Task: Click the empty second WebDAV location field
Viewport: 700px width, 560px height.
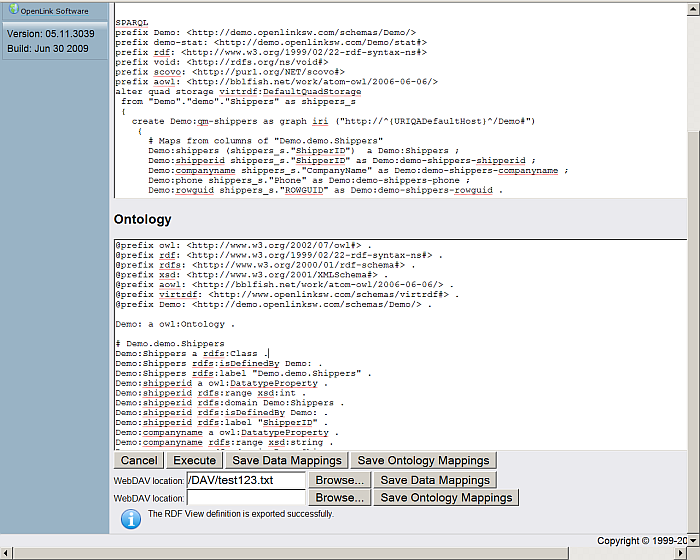Action: 245,497
